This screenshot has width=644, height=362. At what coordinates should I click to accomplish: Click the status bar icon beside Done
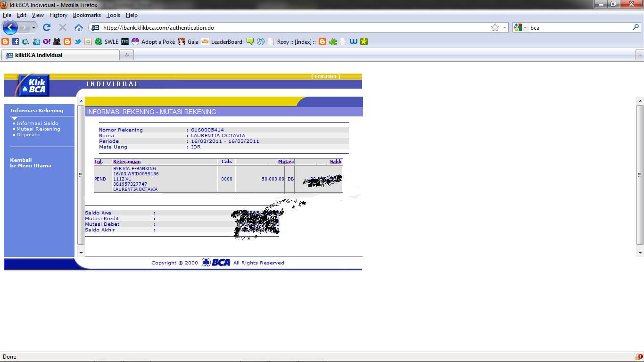click(638, 357)
